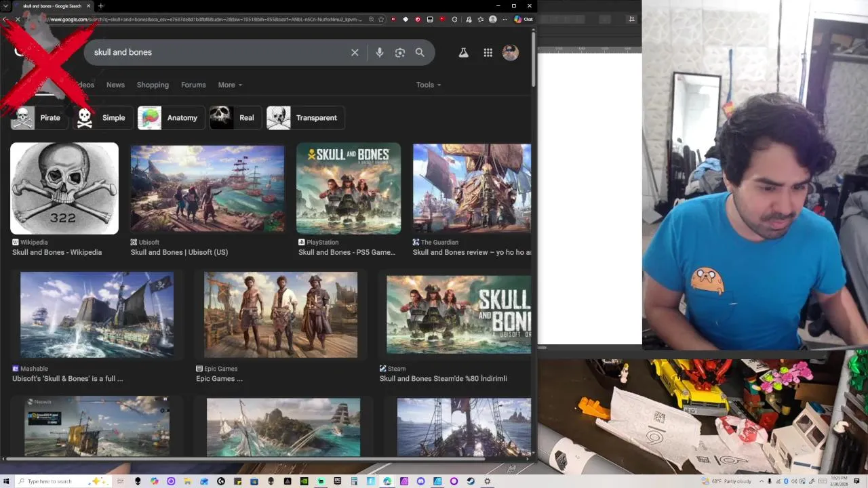
Task: Open the Tools dropdown
Action: coord(429,85)
